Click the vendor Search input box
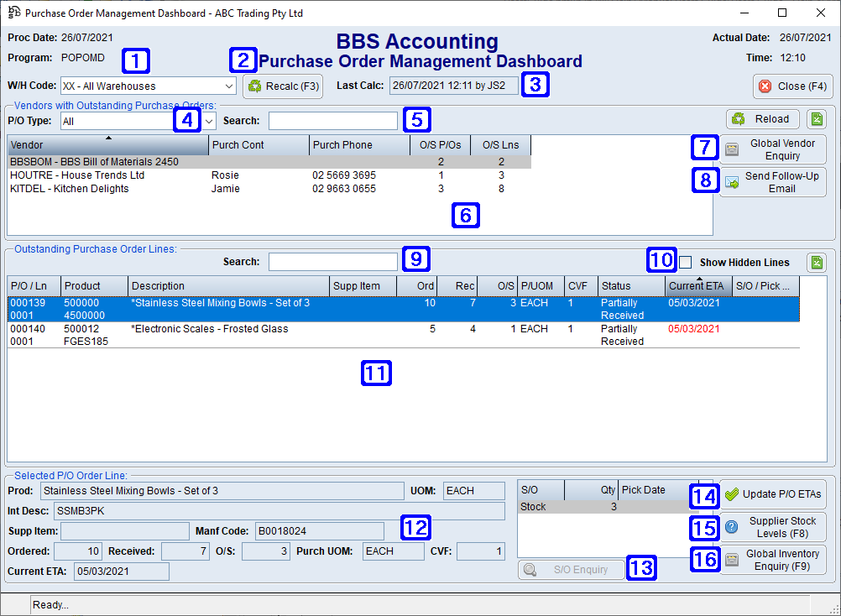The width and height of the screenshot is (841, 616). [332, 120]
